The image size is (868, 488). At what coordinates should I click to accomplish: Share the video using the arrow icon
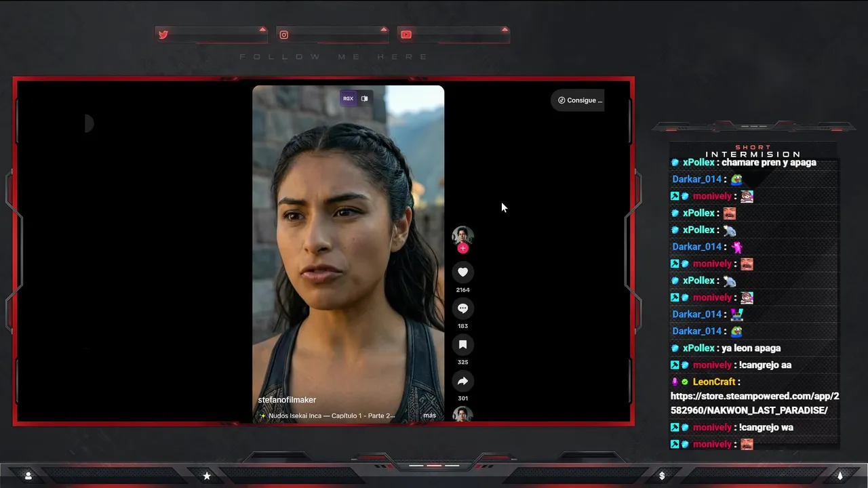point(462,381)
